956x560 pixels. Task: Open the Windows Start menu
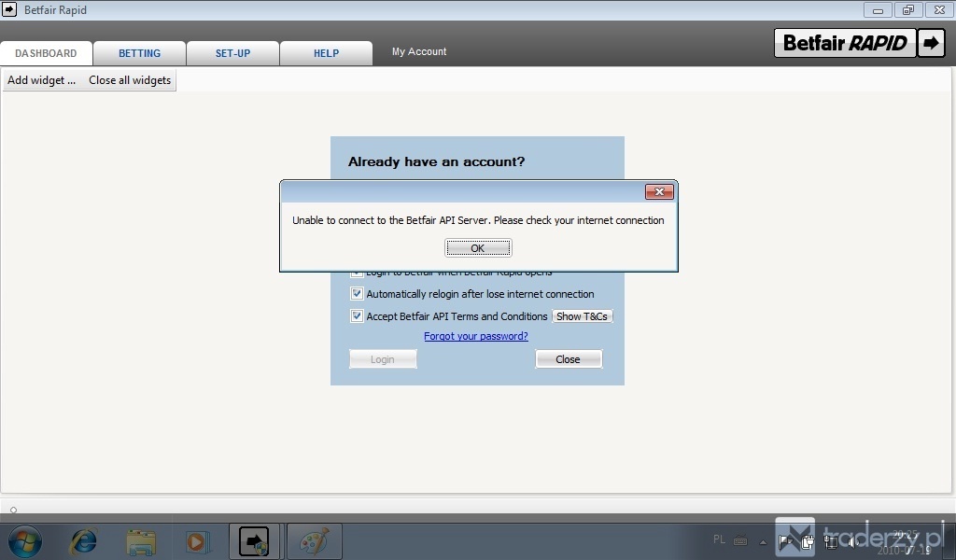(x=25, y=541)
